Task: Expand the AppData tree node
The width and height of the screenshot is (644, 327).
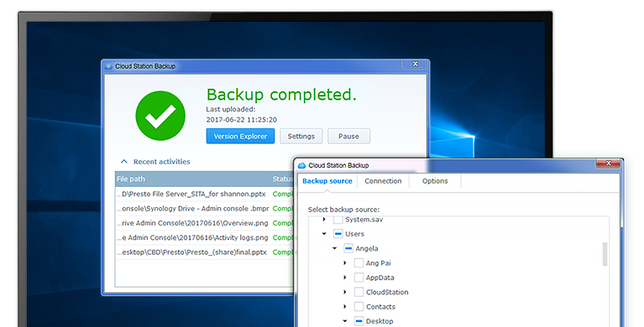Action: (345, 278)
